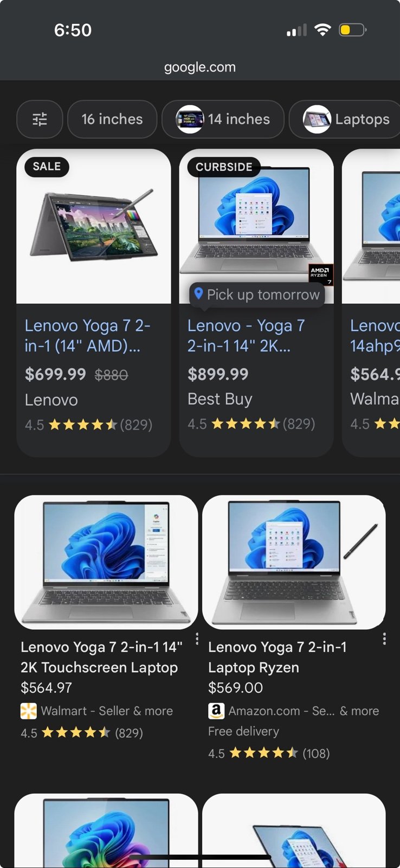Open Lenovo Yoga 7 2K Touchscreen Laptop thumbnail
This screenshot has width=400, height=868.
click(106, 562)
